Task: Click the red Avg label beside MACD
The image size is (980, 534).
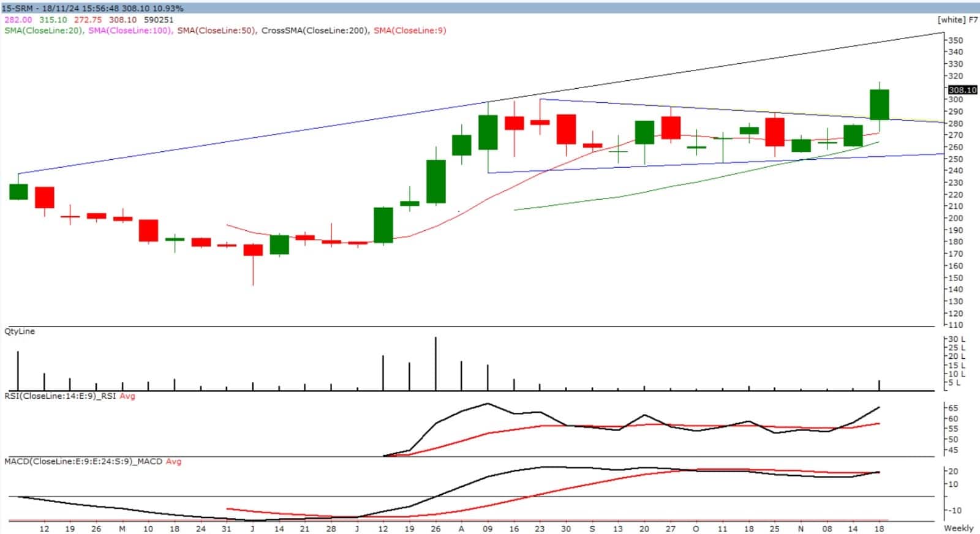Action: pyautogui.click(x=173, y=461)
